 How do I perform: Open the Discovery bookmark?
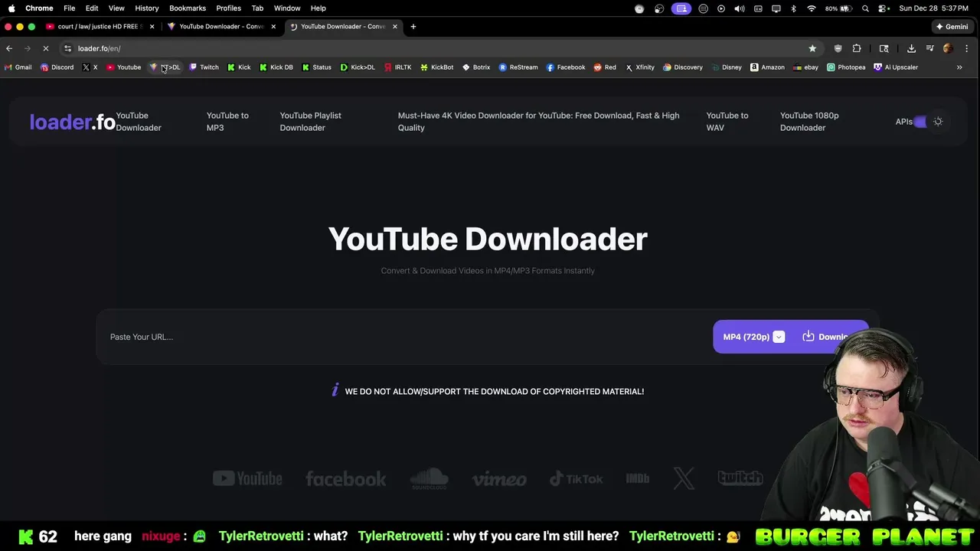[x=683, y=67]
